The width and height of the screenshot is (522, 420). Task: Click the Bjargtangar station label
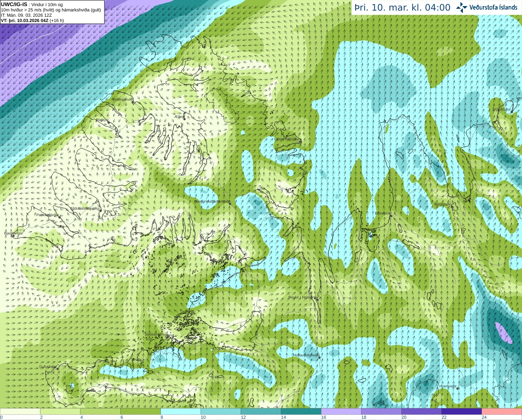(x=13, y=233)
